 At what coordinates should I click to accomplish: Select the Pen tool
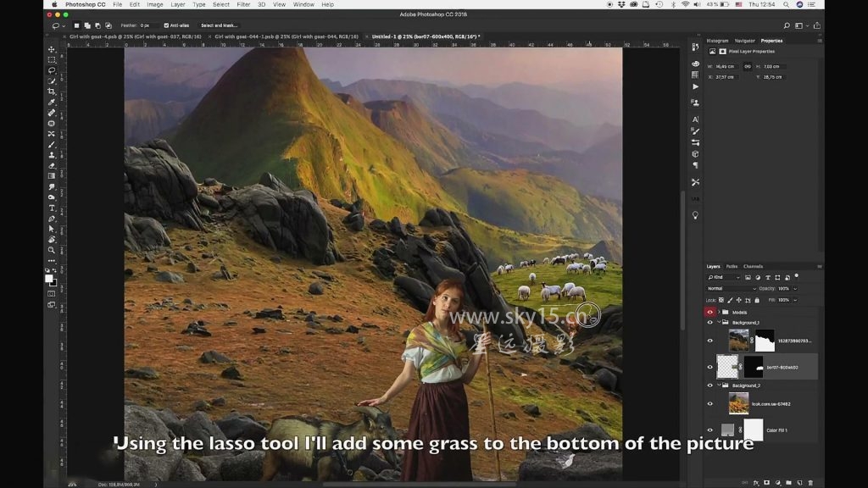point(52,219)
